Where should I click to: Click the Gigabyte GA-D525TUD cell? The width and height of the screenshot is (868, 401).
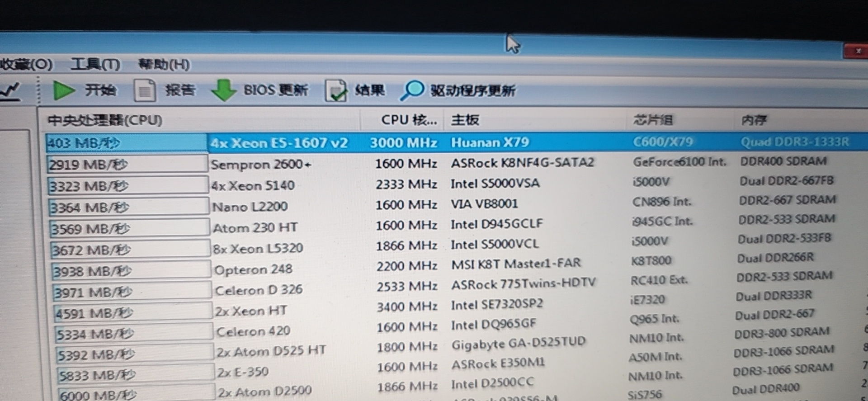519,344
